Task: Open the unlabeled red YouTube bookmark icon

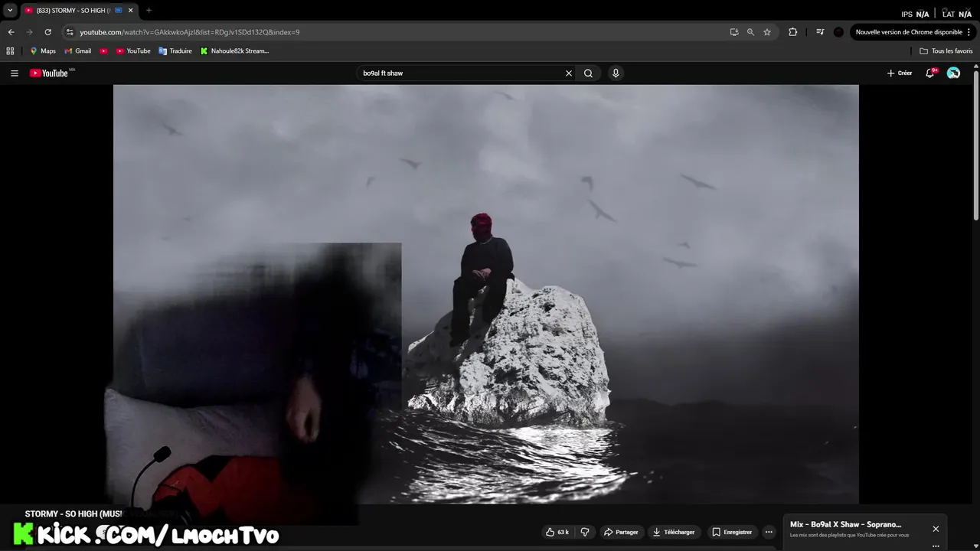Action: 103,51
